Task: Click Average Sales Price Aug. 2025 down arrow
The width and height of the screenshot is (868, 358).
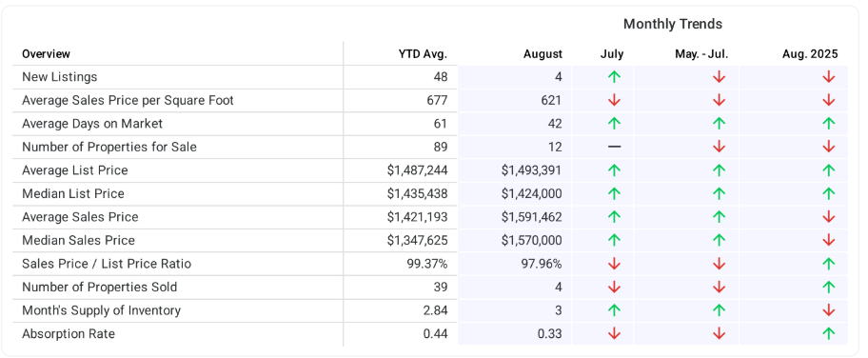Action: tap(828, 217)
